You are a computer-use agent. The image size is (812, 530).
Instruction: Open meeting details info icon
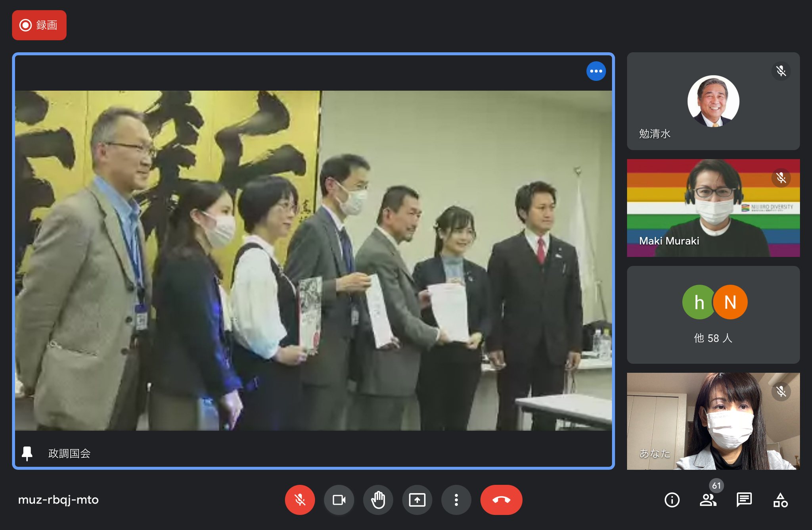pyautogui.click(x=672, y=500)
